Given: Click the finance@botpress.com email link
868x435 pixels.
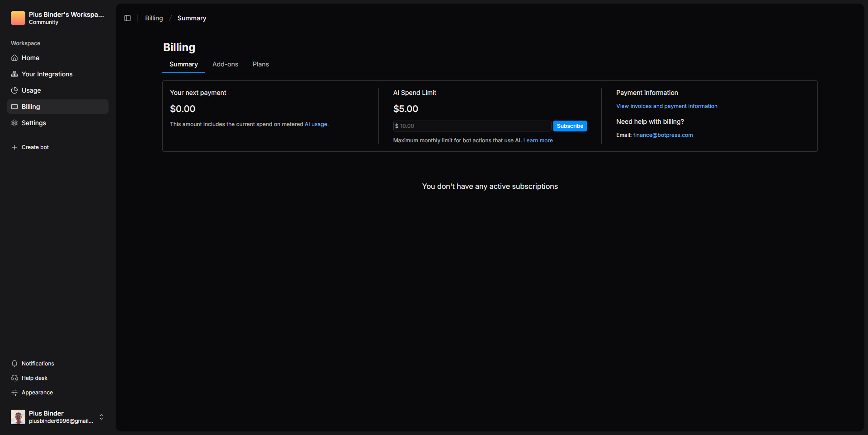Looking at the screenshot, I should click(663, 135).
